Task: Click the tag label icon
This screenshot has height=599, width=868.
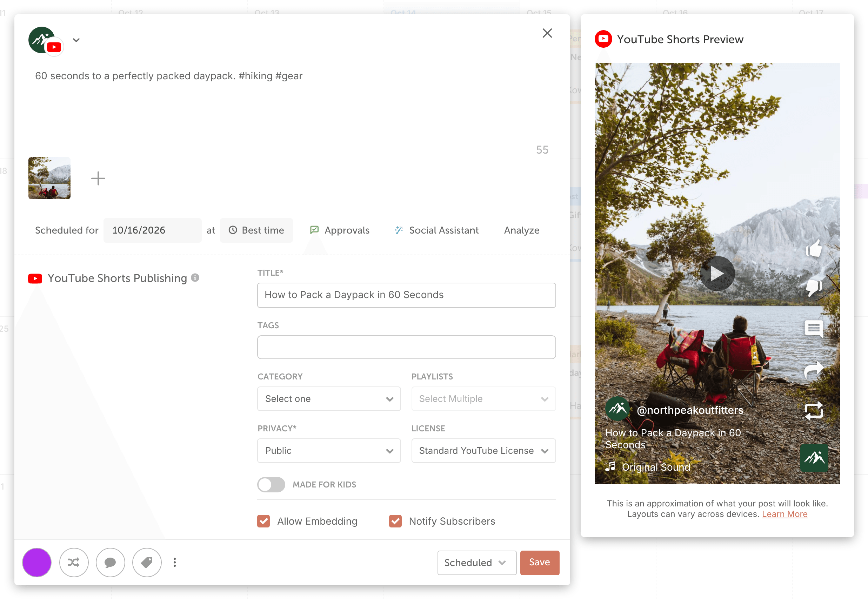Action: tap(147, 562)
